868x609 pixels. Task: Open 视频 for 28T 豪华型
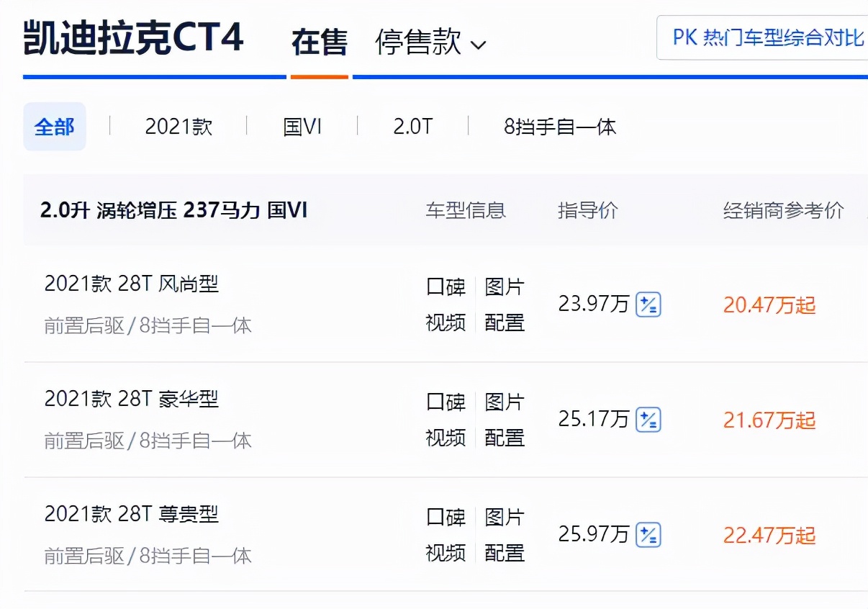pos(446,437)
